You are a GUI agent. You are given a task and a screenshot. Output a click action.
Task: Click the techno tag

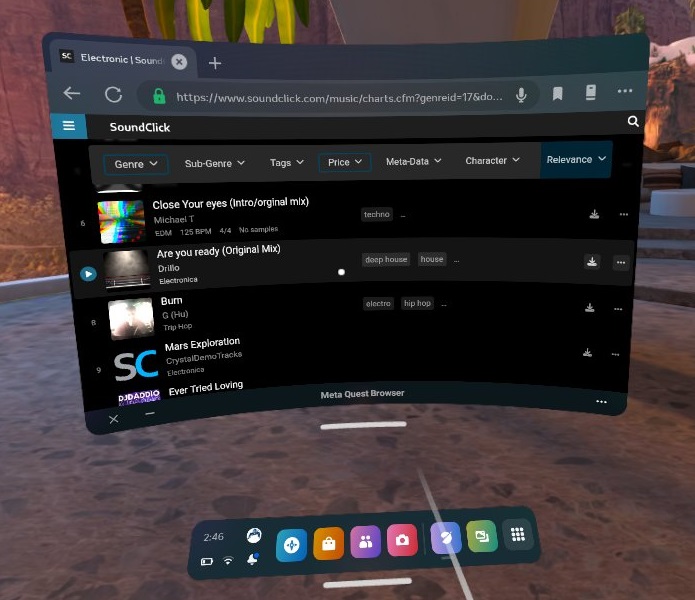[x=377, y=214]
